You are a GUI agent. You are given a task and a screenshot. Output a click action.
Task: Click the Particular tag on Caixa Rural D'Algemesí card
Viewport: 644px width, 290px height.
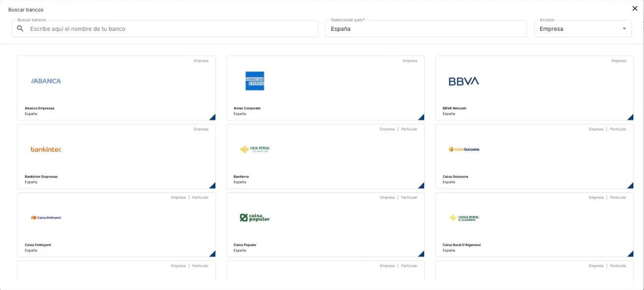[x=618, y=197]
